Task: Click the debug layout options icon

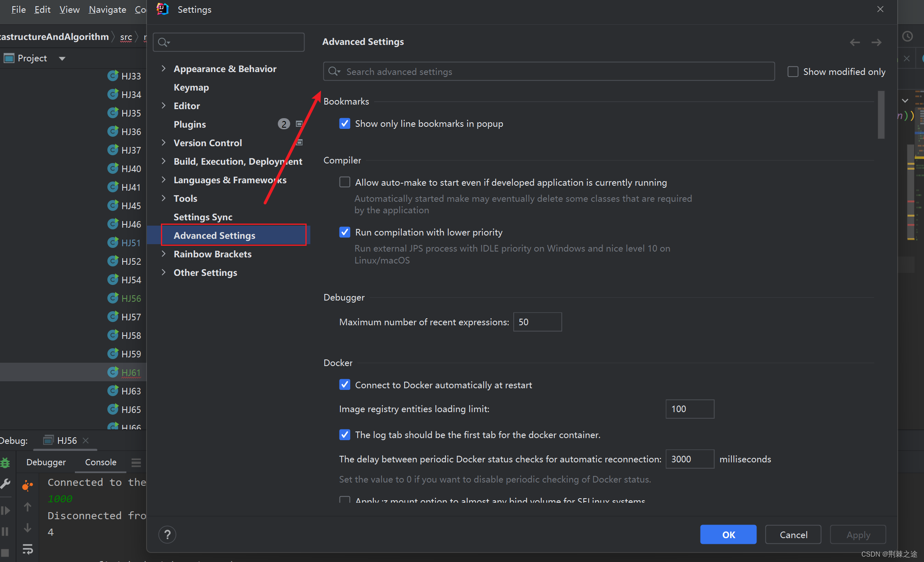Action: (x=136, y=462)
